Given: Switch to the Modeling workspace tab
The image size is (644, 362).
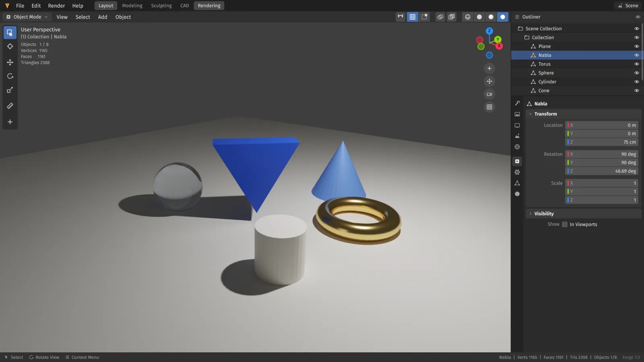Looking at the screenshot, I should 132,6.
